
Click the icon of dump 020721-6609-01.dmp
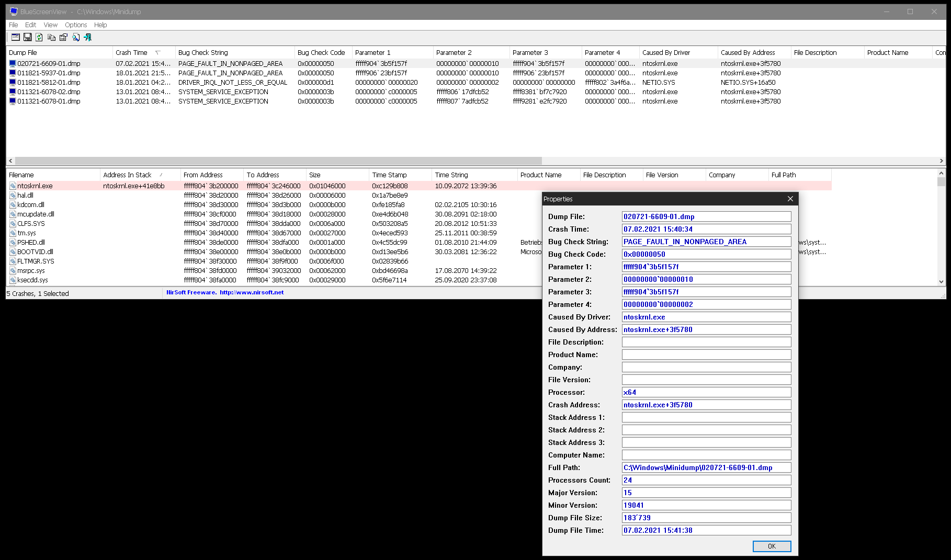tap(13, 63)
